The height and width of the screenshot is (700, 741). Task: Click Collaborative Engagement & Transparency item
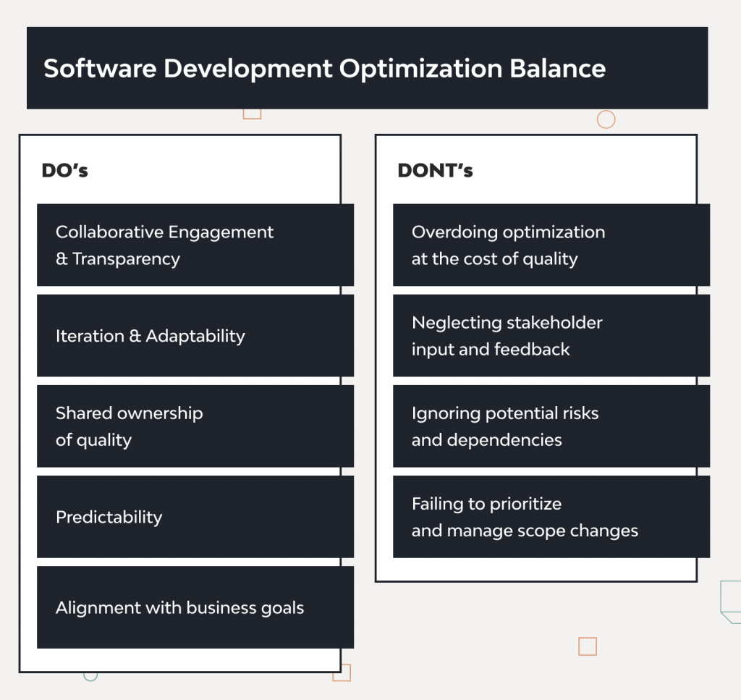pos(195,244)
